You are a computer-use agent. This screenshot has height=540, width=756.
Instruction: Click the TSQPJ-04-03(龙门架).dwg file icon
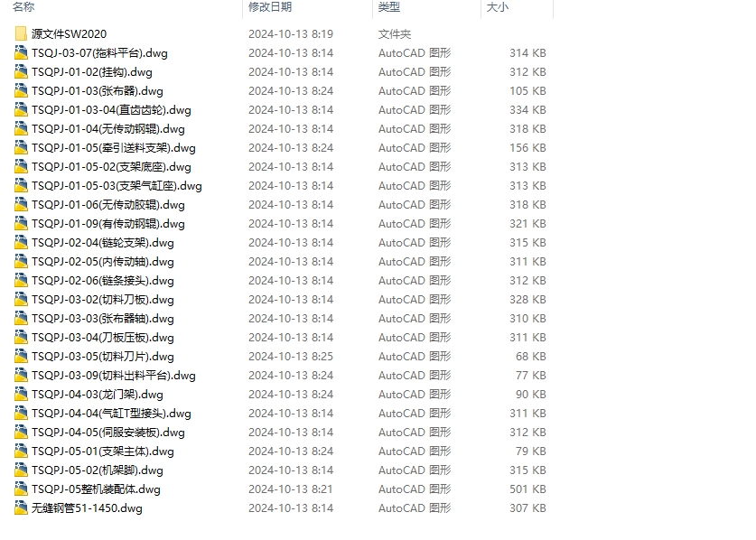(x=21, y=394)
